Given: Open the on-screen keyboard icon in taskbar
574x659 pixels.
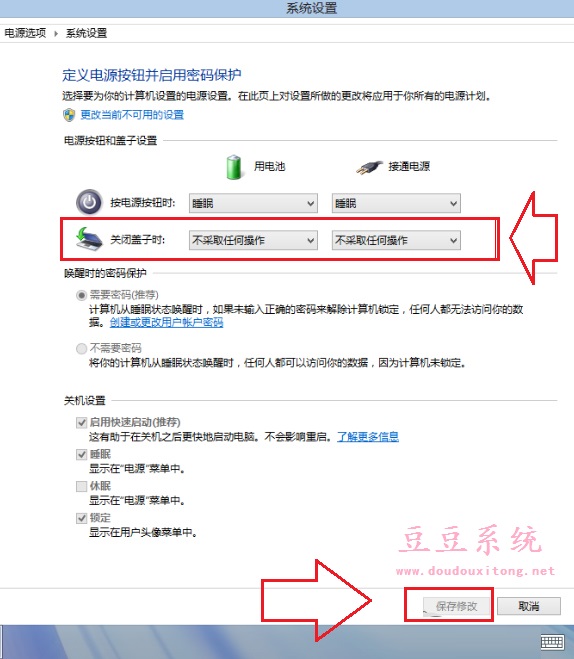Looking at the screenshot, I should pos(552,642).
